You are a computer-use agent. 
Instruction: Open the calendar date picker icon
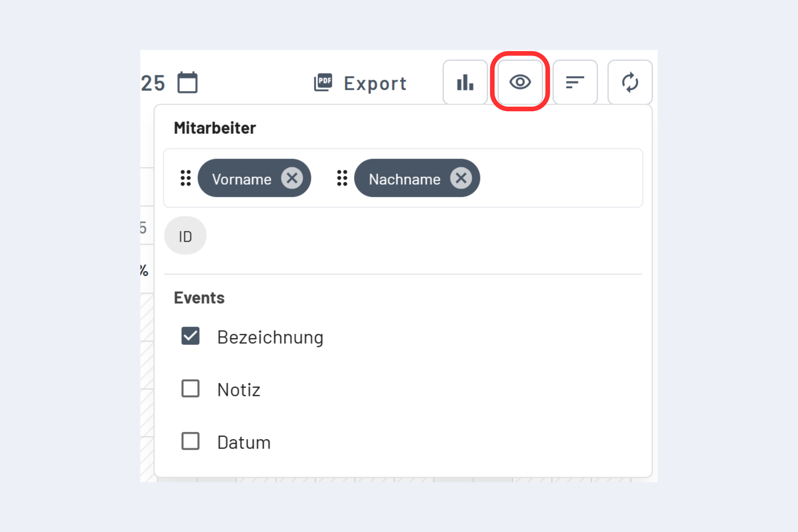187,82
